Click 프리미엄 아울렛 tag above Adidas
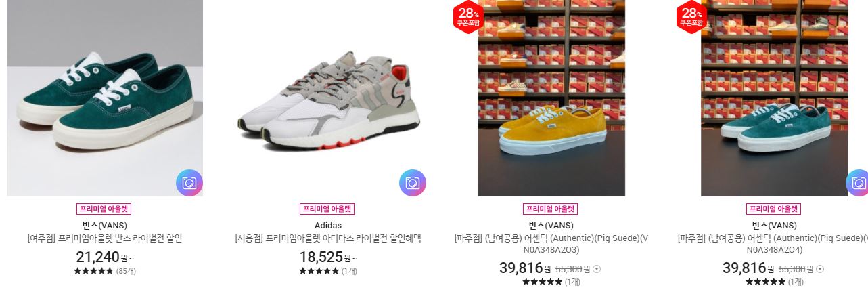The width and height of the screenshot is (868, 294). (328, 209)
